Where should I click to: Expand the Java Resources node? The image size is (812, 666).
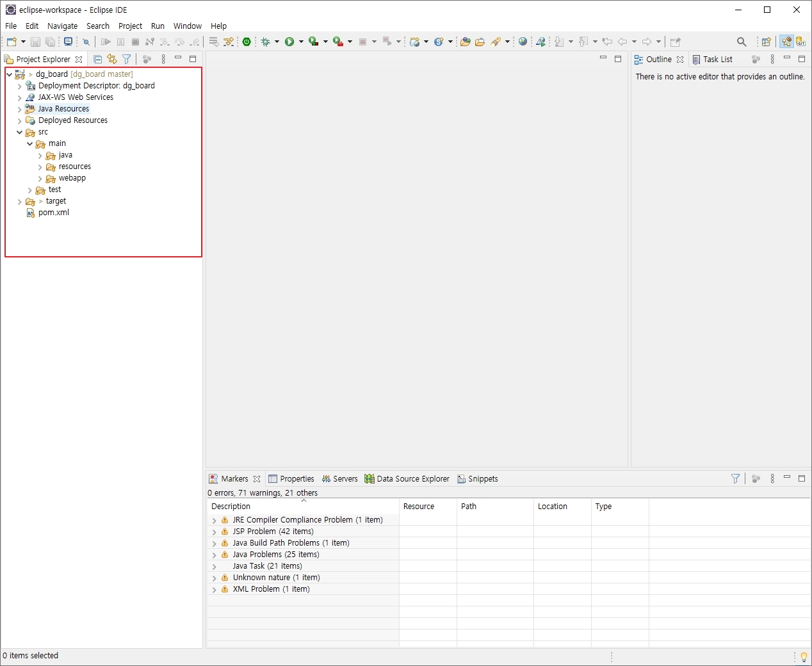(20, 109)
